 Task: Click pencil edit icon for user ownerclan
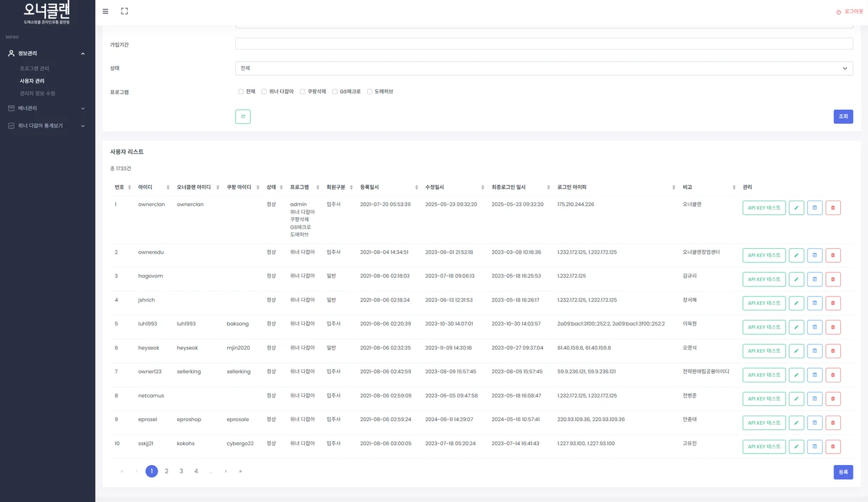(x=796, y=208)
